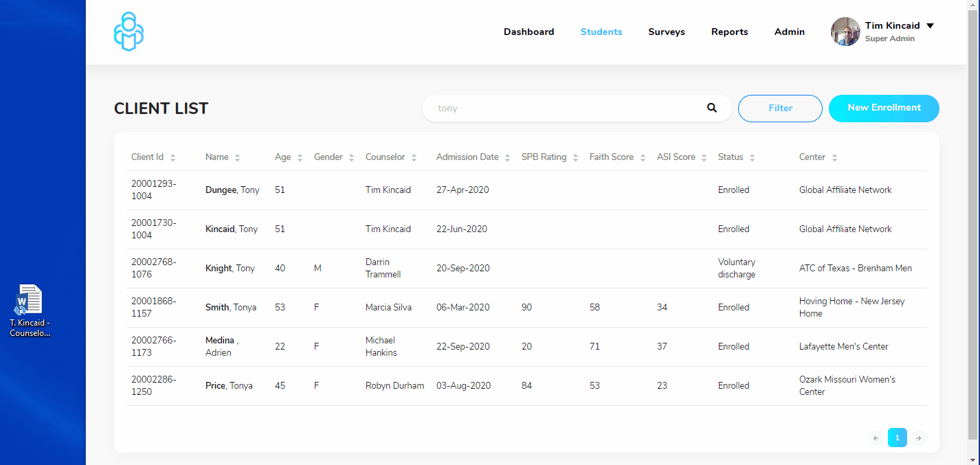Sort by Center column sort icon
Image resolution: width=980 pixels, height=465 pixels.
click(834, 157)
